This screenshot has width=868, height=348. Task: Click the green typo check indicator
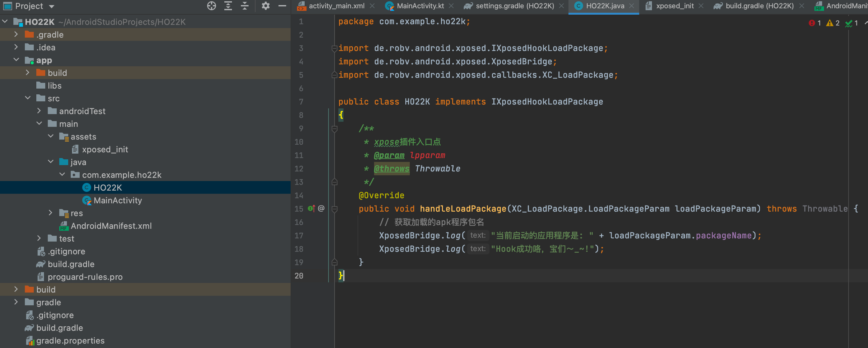click(849, 23)
